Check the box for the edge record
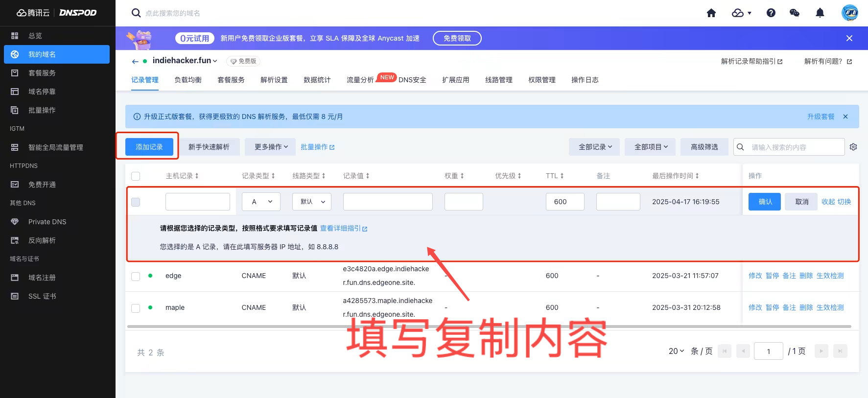This screenshot has width=868, height=398. point(136,276)
